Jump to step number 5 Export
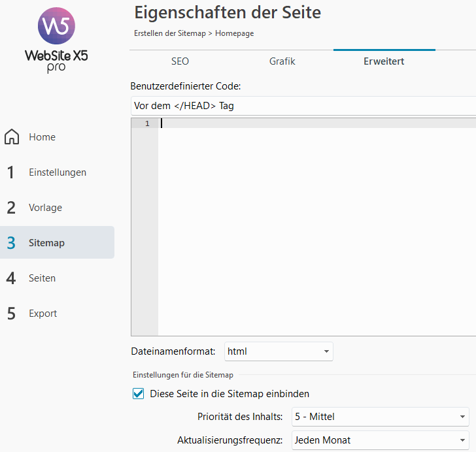Viewport: 476px width, 452px height. 10,314
